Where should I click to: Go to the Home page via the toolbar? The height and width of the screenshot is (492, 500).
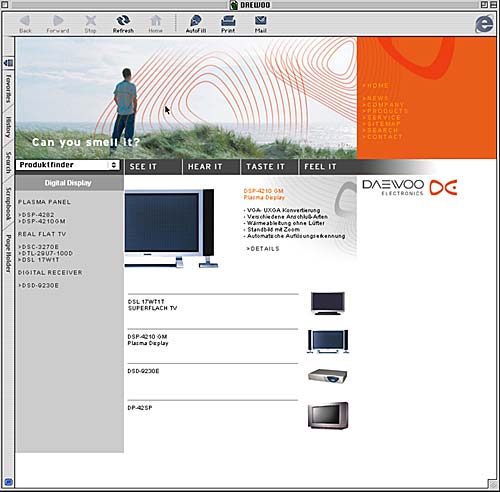155,24
